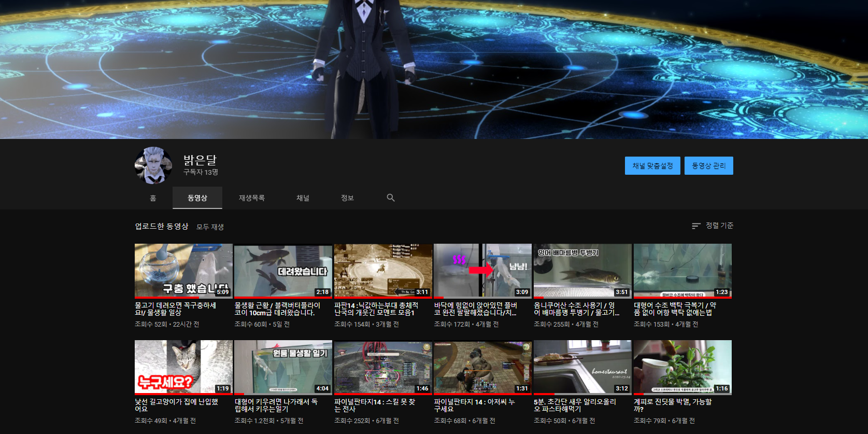This screenshot has height=434, width=868.
Task: Click the channel avatar picture
Action: coord(153,165)
